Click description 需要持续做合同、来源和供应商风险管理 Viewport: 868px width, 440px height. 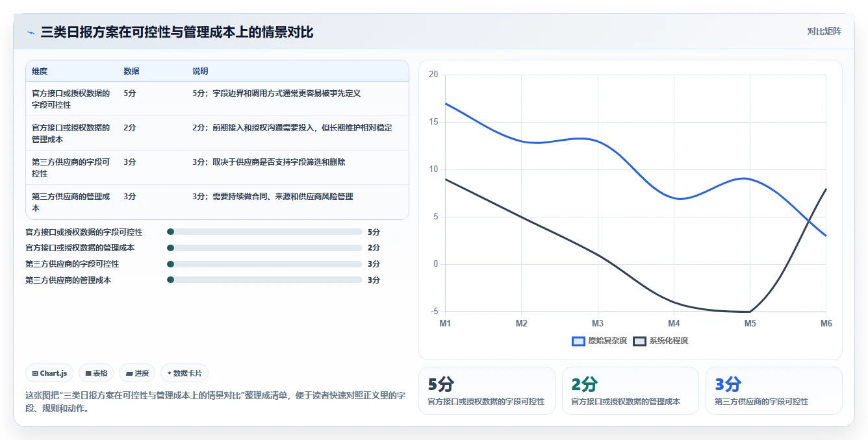[283, 196]
